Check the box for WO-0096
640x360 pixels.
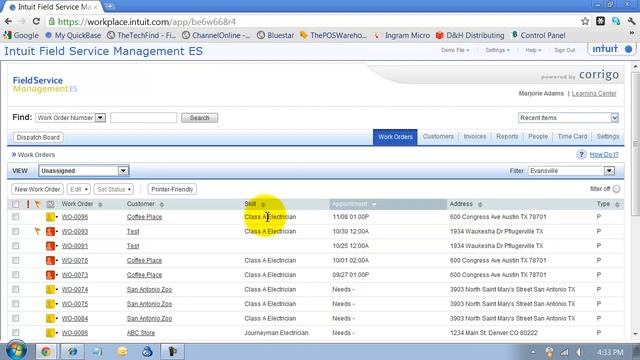click(16, 217)
